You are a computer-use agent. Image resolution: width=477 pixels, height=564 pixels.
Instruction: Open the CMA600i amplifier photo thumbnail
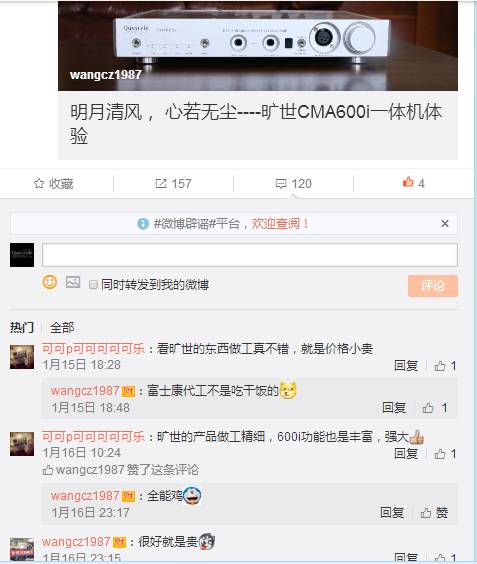(258, 46)
